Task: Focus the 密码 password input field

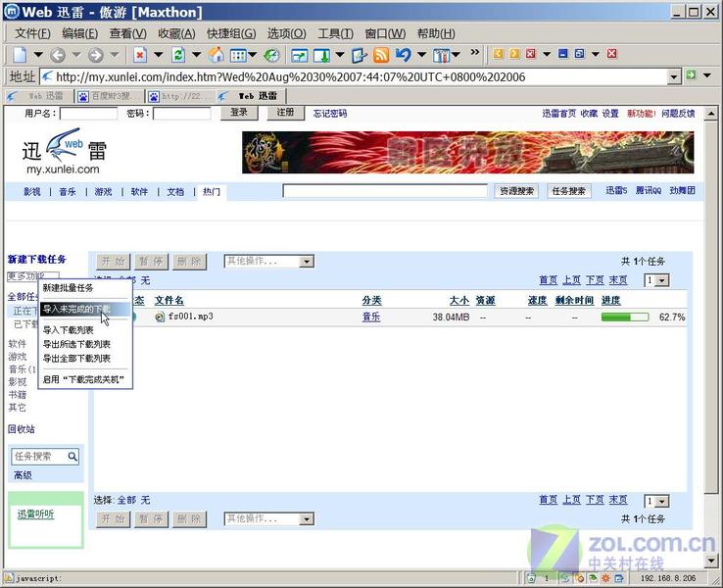Action: coord(182,114)
